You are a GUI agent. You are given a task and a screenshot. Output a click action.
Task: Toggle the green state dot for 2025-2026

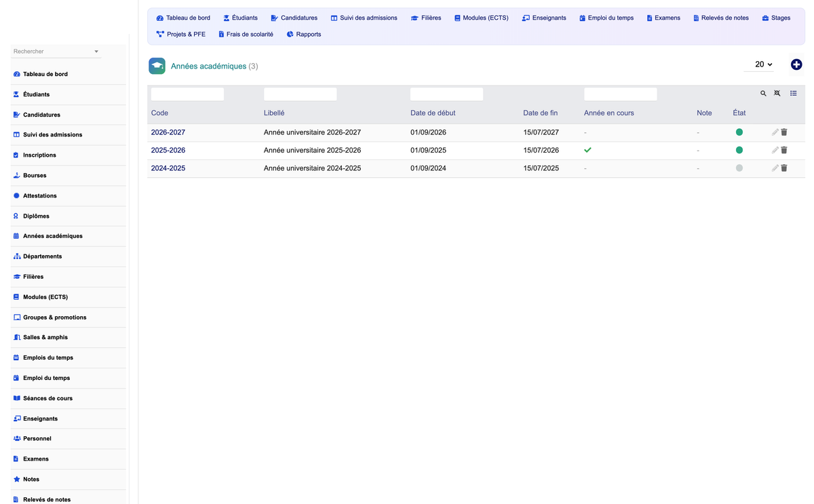click(739, 150)
